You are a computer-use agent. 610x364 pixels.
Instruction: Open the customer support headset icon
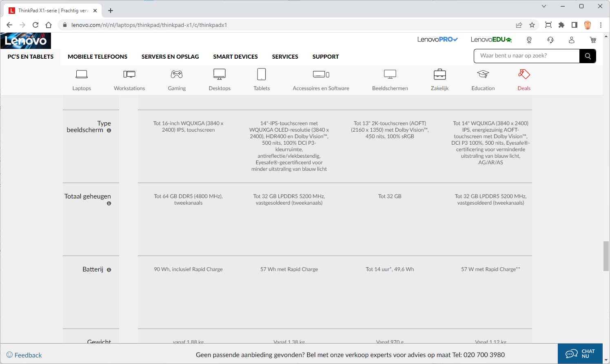[550, 40]
